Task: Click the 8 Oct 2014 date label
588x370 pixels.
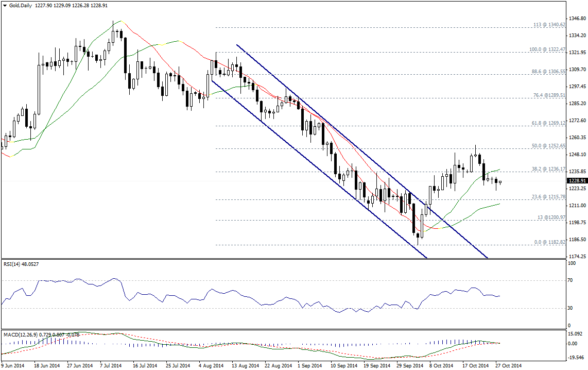Action: coord(441,365)
